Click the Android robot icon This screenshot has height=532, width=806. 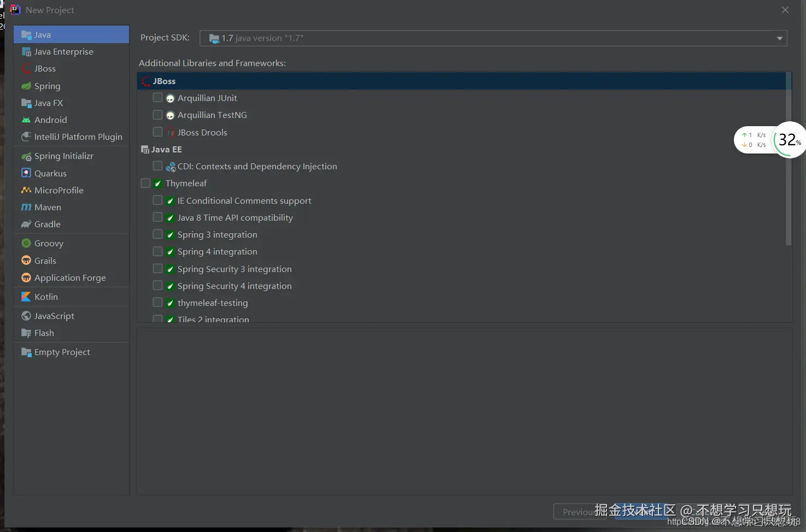coord(26,120)
